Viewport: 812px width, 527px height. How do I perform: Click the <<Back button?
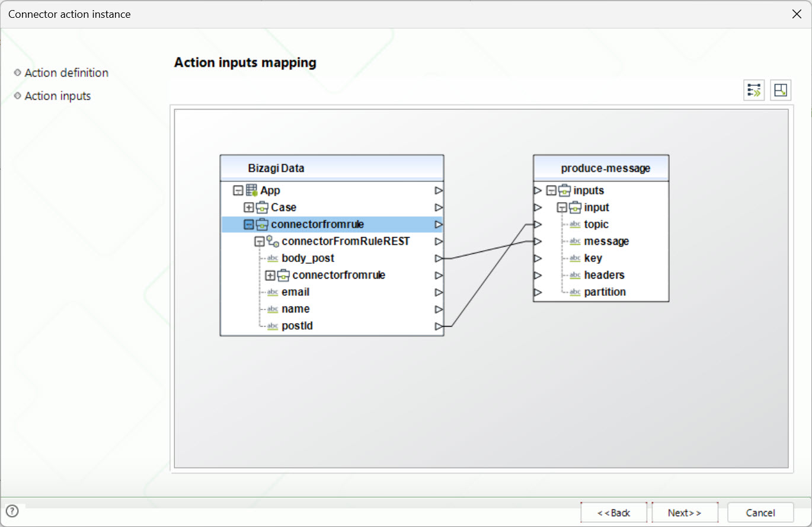pos(613,513)
